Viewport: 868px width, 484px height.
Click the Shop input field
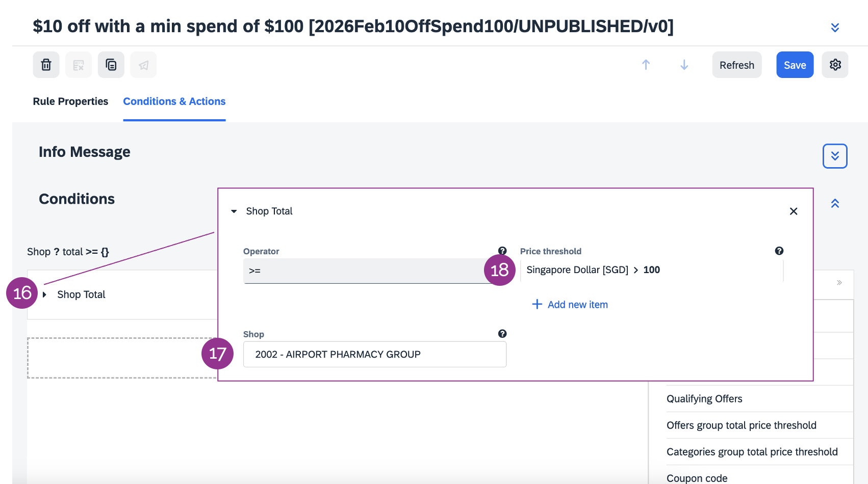click(x=374, y=354)
